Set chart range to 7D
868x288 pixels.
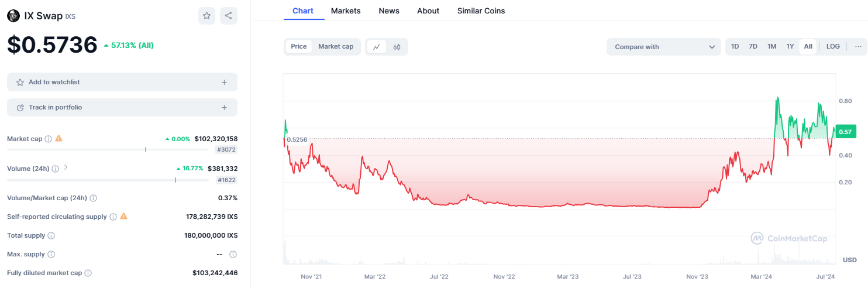pos(753,46)
